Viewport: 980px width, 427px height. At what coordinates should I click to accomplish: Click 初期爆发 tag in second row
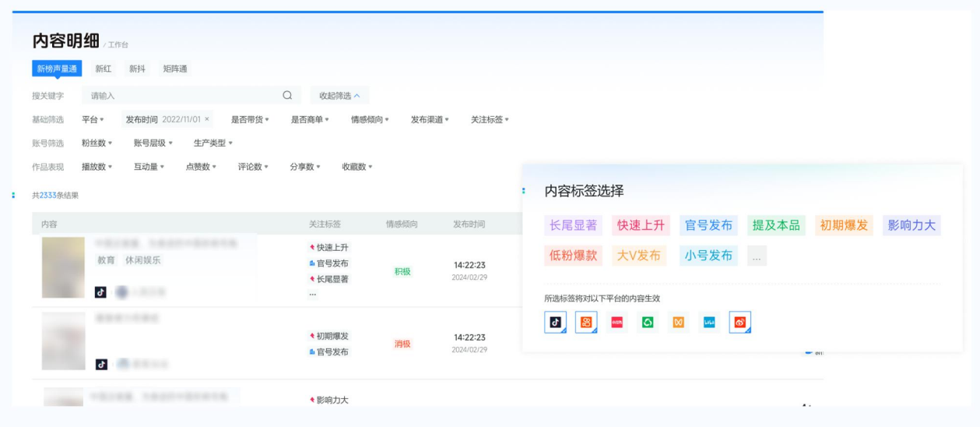(x=328, y=336)
